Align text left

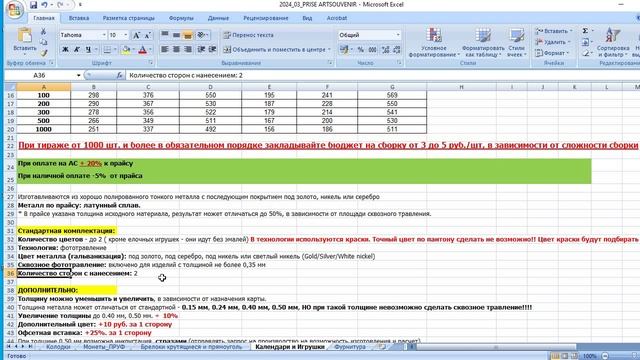pos(165,49)
